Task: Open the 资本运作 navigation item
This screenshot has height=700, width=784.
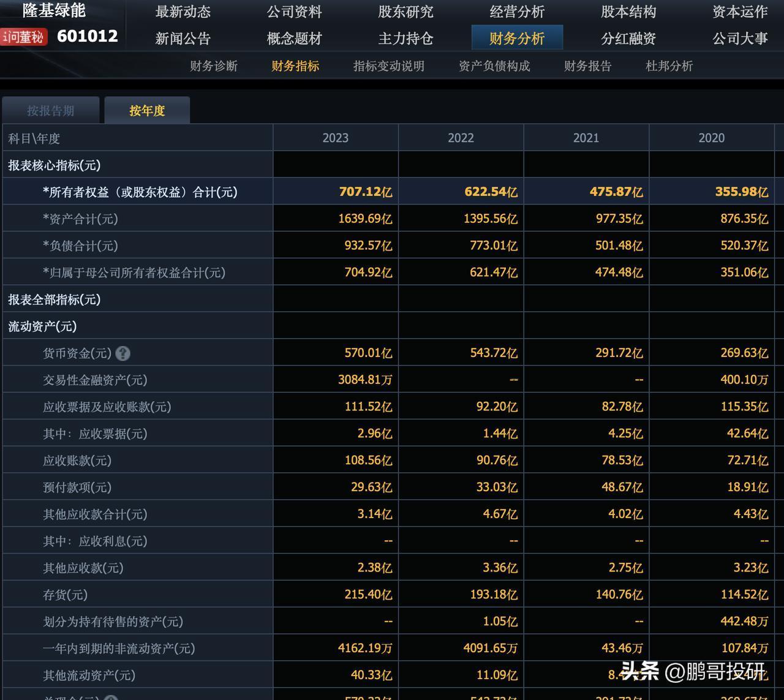Action: point(741,12)
